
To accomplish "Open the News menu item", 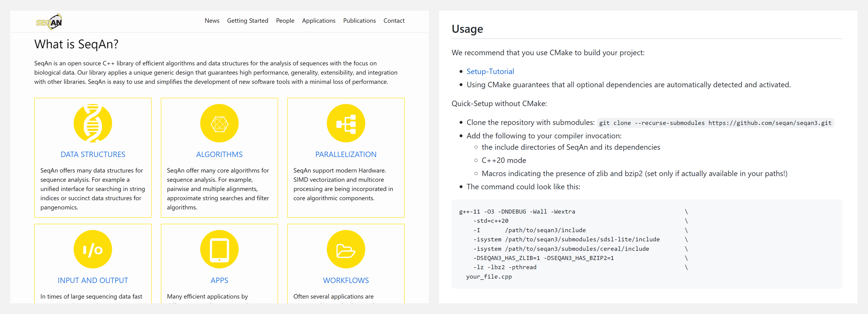I will 212,21.
